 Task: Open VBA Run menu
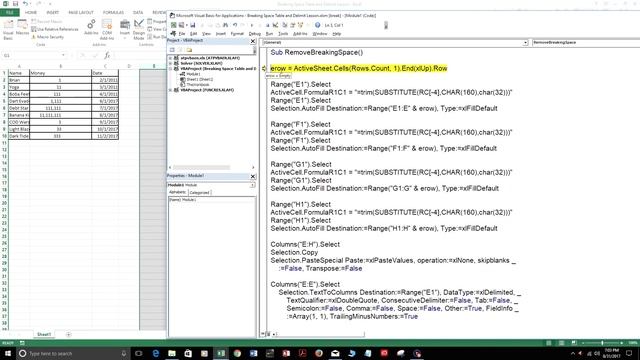coord(269,33)
